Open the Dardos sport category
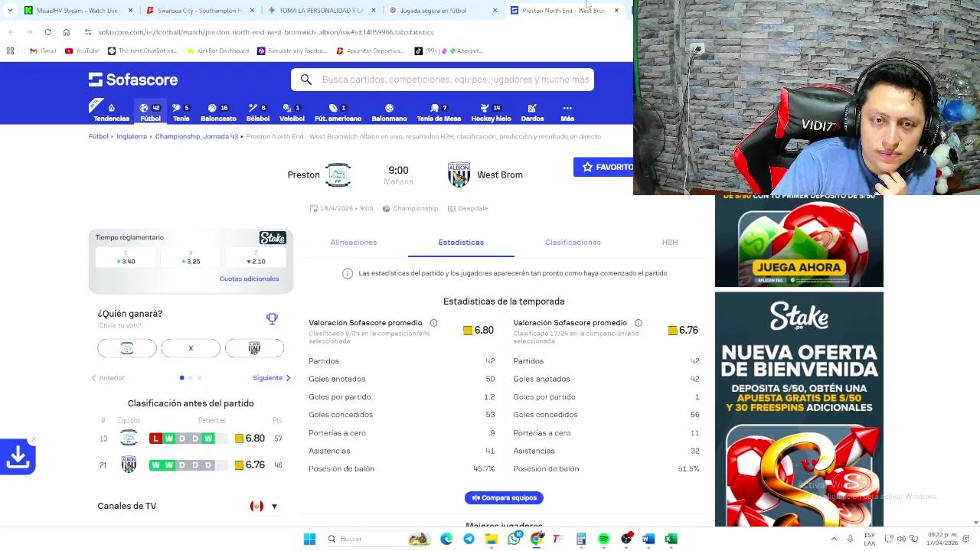The image size is (980, 551). (x=532, y=112)
